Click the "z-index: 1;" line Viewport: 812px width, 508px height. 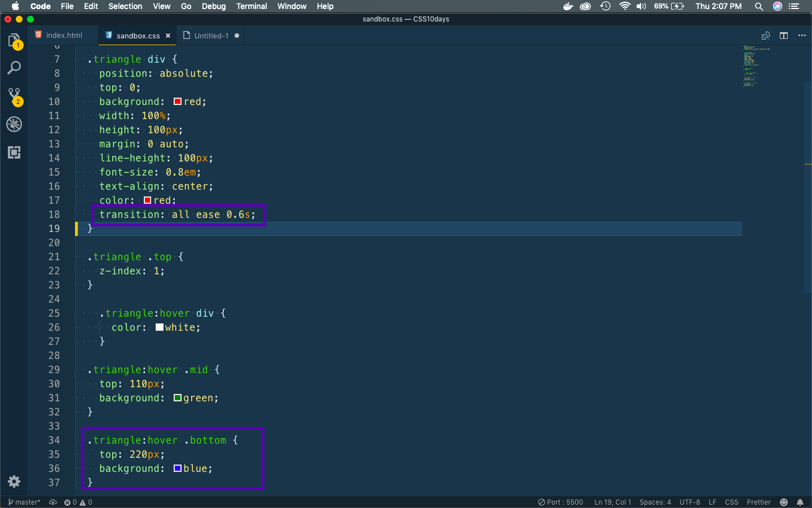click(x=132, y=271)
